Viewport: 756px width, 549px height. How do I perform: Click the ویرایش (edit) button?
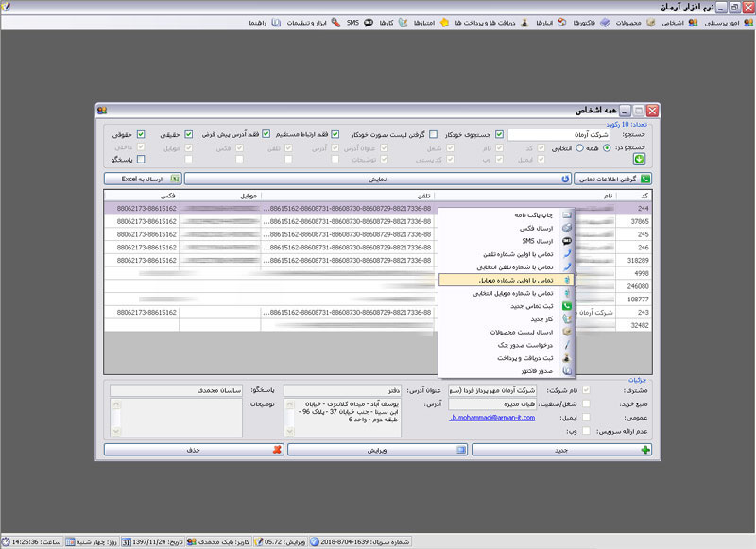point(377,450)
